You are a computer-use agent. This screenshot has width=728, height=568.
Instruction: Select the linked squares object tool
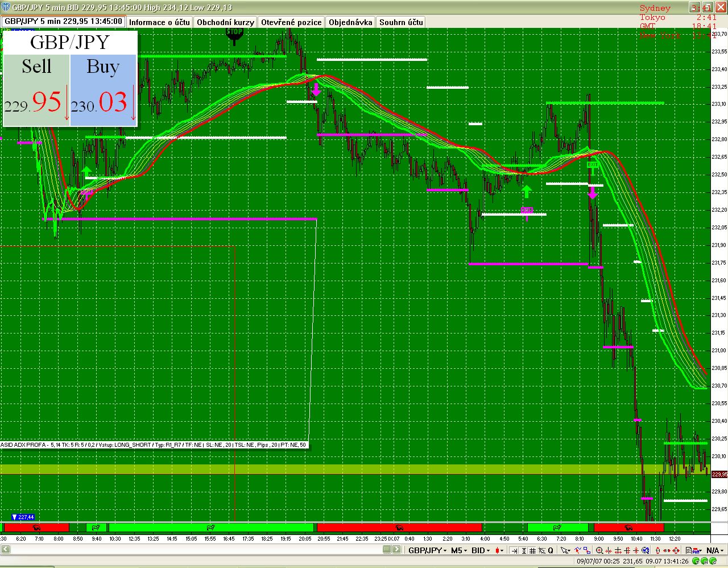coord(587,550)
